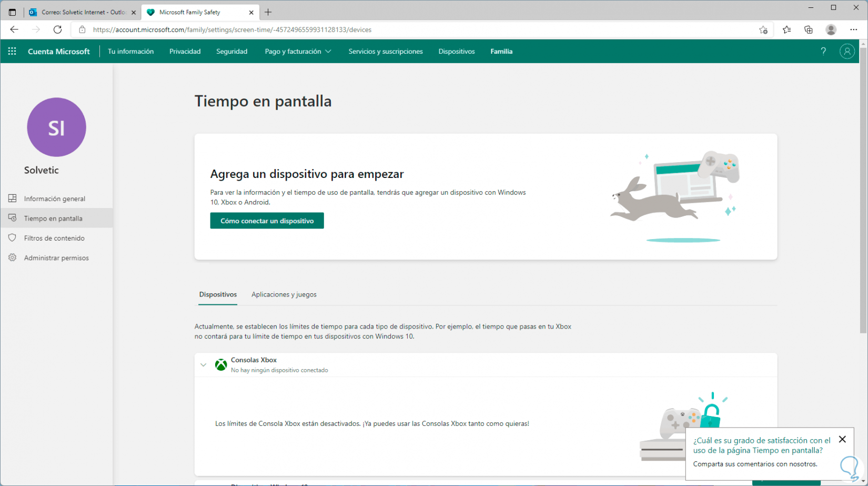The image size is (868, 486).
Task: View site information padlock icon
Action: click(82, 29)
